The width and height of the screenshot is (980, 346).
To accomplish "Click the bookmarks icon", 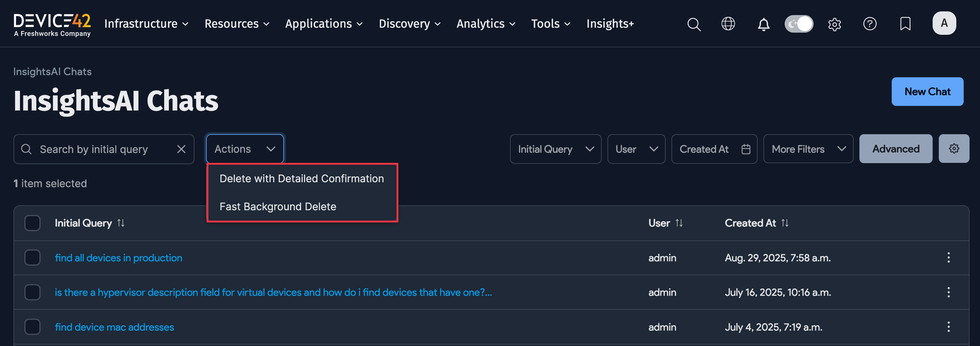I will 905,24.
